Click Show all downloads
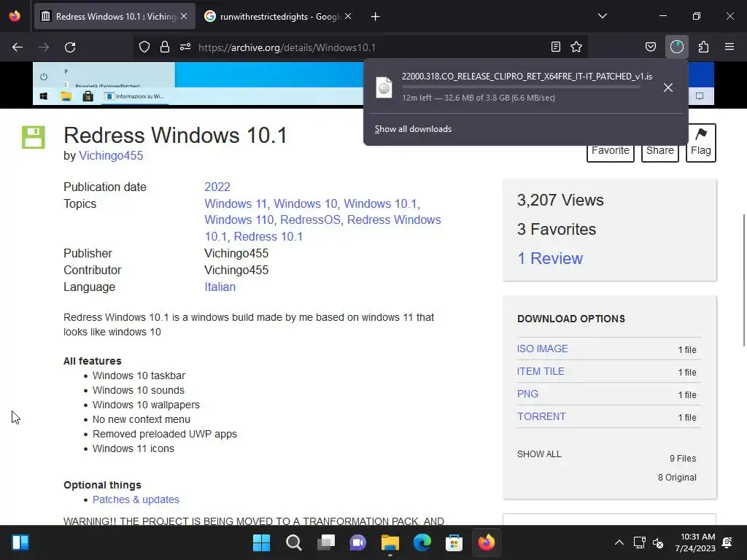The image size is (747, 560). [413, 129]
